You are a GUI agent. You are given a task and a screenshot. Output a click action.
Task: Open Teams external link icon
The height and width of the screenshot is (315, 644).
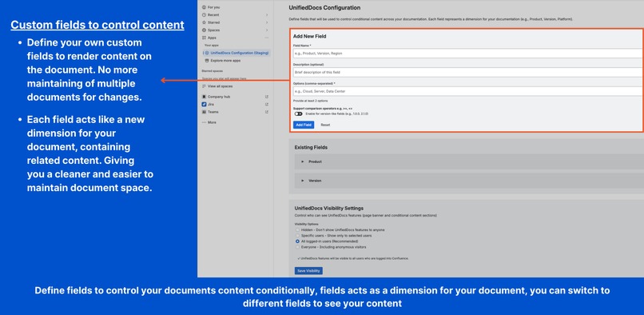pos(267,112)
